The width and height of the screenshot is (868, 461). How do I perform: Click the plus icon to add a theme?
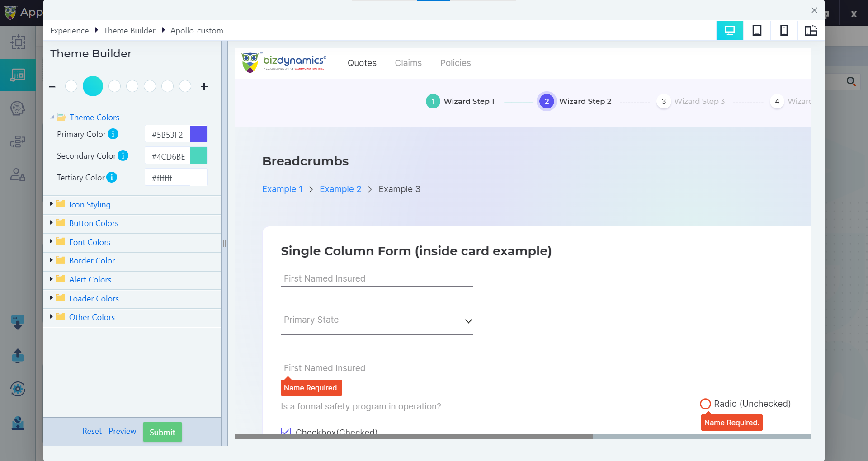click(204, 86)
